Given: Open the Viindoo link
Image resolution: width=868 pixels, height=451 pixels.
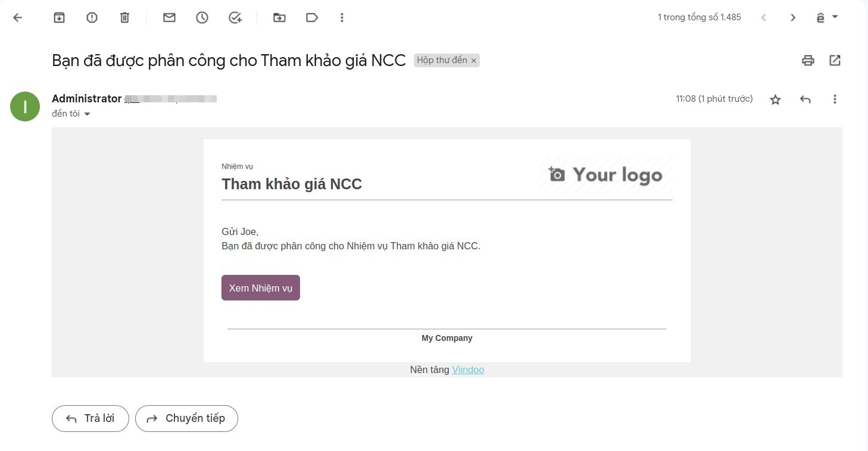Looking at the screenshot, I should [468, 369].
